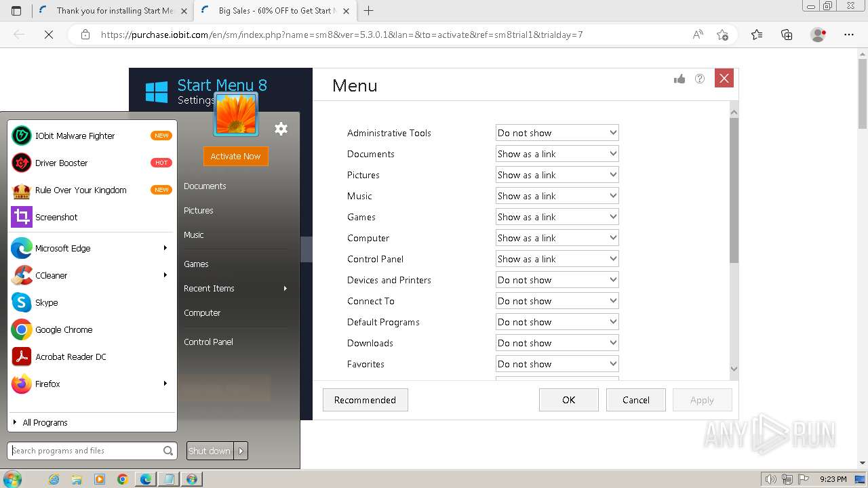The height and width of the screenshot is (488, 868).
Task: Open Music link in start menu right pane
Action: (x=194, y=235)
